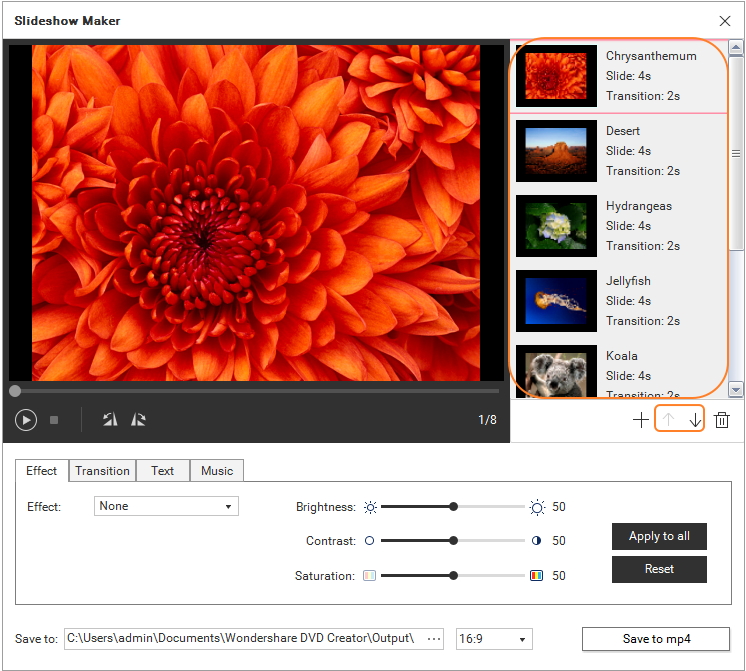The width and height of the screenshot is (746, 671).
Task: Click the low brightness sun icon
Action: [x=370, y=507]
